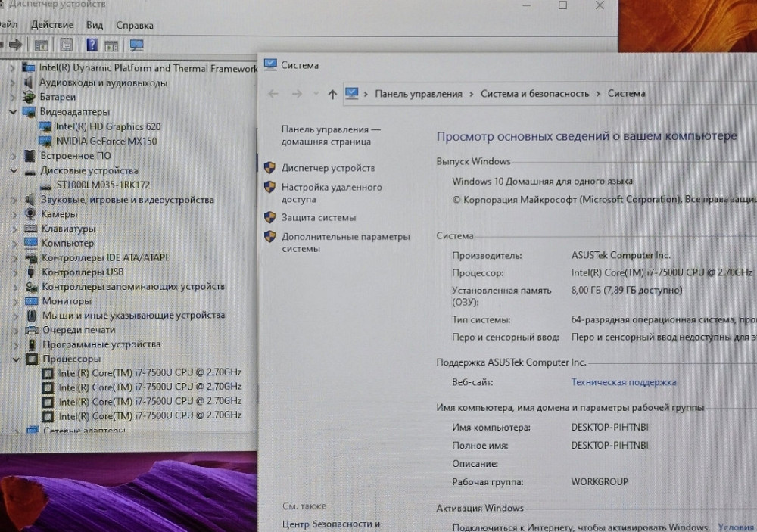Viewport: 757px width, 532px height.
Task: Open the blue Help question mark icon
Action: coord(92,45)
